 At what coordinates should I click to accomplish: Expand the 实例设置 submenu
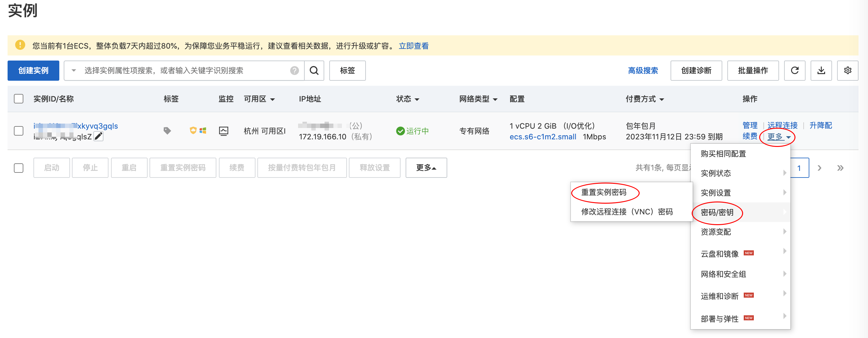point(740,193)
